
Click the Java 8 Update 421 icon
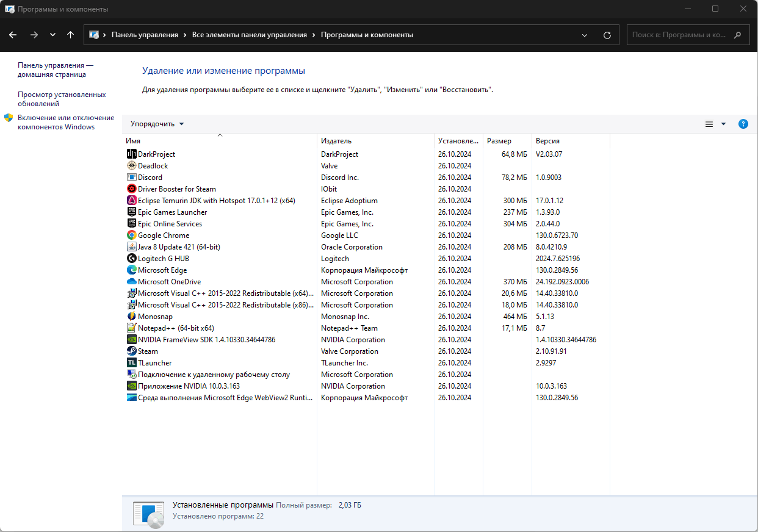(x=131, y=247)
